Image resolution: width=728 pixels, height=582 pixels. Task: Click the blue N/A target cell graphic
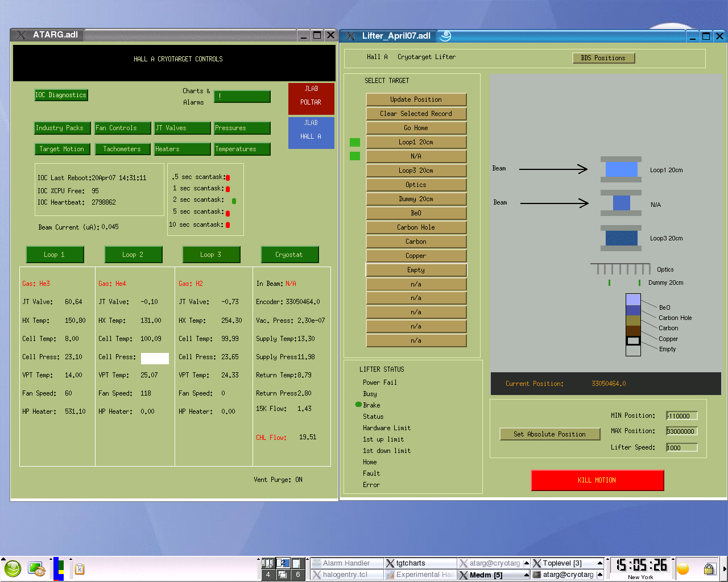click(621, 203)
